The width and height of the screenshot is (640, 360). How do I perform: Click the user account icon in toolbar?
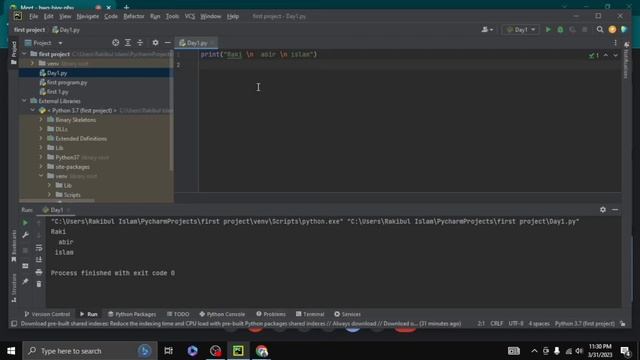(x=487, y=30)
